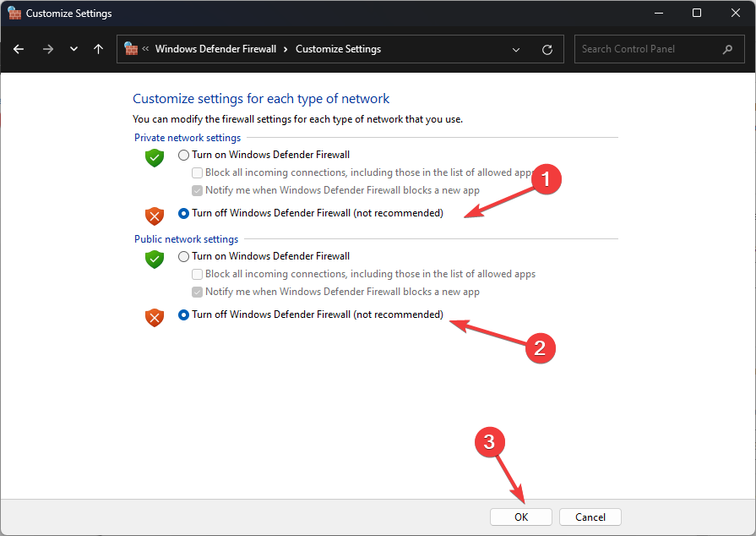Click the firewall icon in address bar
This screenshot has width=756, height=536.
point(131,48)
